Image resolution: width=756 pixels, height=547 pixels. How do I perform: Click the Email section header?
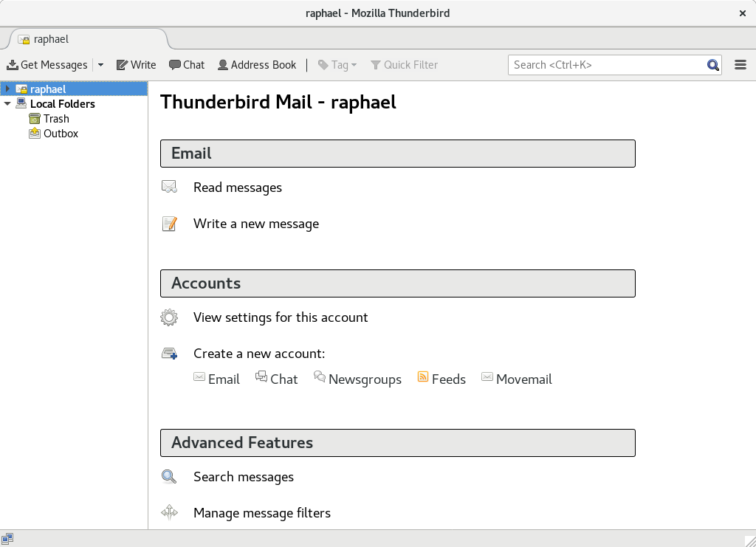(x=398, y=154)
